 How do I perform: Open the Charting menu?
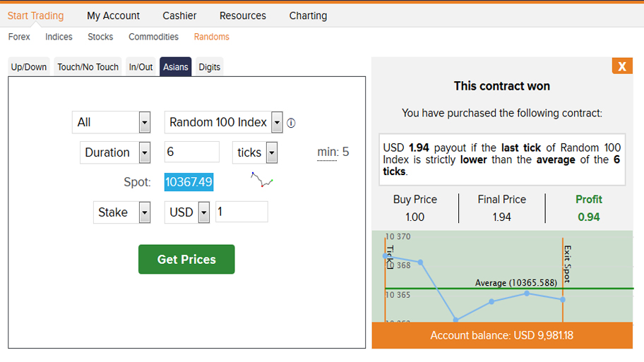pos(308,16)
